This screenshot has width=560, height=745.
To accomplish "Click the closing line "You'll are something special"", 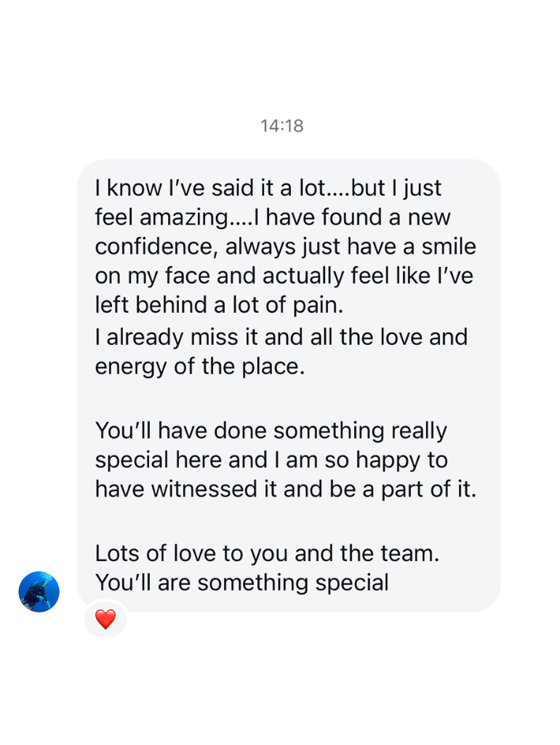I will [x=241, y=583].
